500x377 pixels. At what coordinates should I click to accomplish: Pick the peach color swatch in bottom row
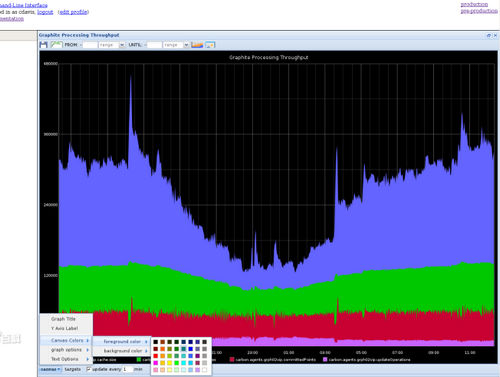tap(162, 370)
